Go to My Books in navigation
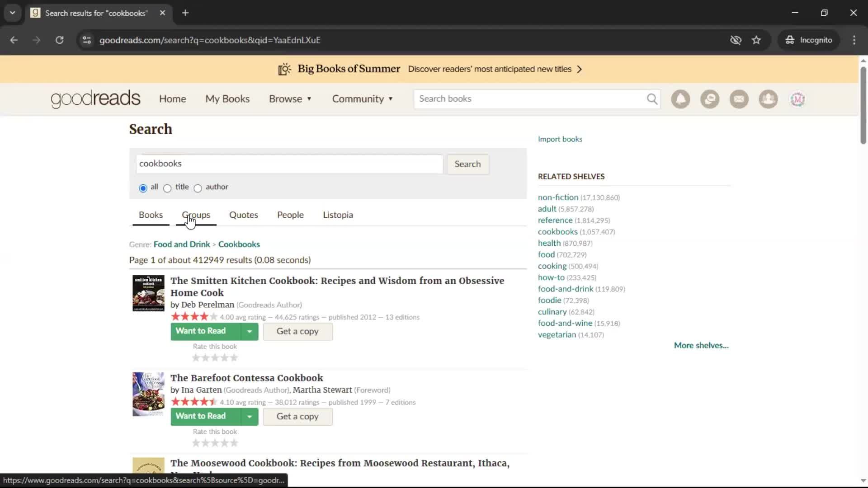This screenshot has width=868, height=488. (x=227, y=99)
